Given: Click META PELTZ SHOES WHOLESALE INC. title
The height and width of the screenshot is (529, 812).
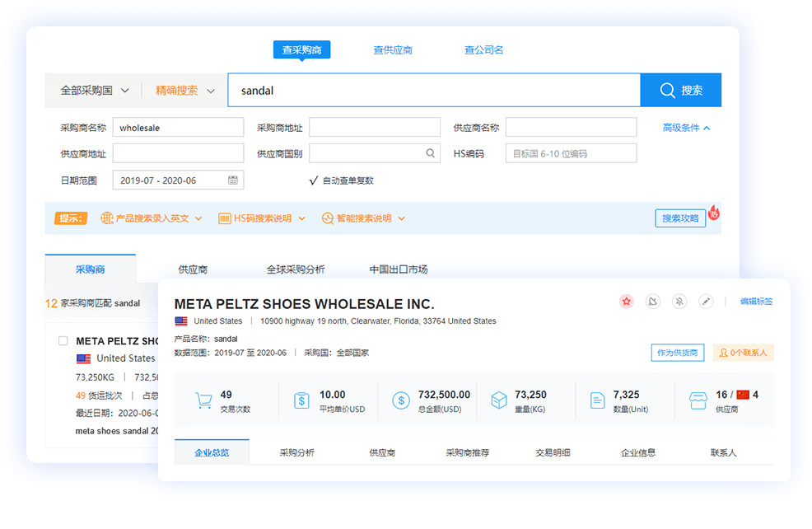Looking at the screenshot, I should (x=304, y=304).
